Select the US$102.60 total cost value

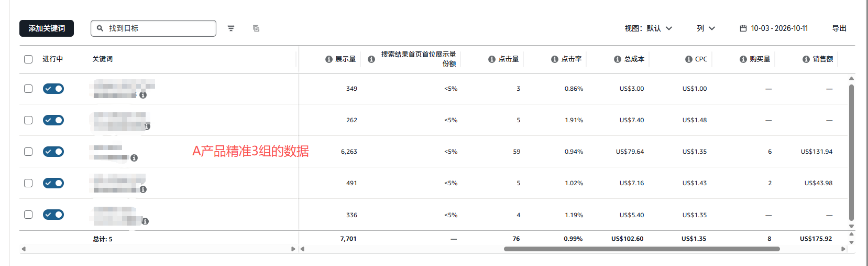pos(627,239)
